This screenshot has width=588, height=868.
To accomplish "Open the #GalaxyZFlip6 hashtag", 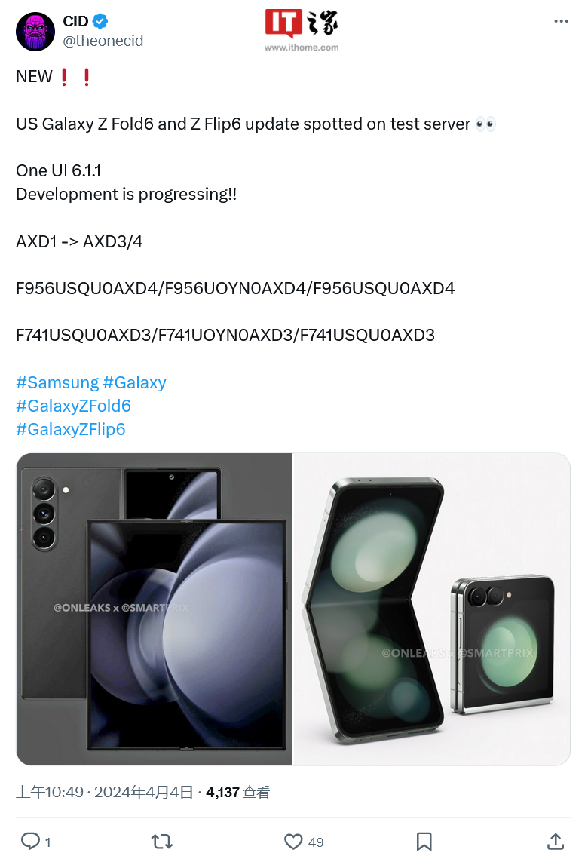I will tap(71, 429).
